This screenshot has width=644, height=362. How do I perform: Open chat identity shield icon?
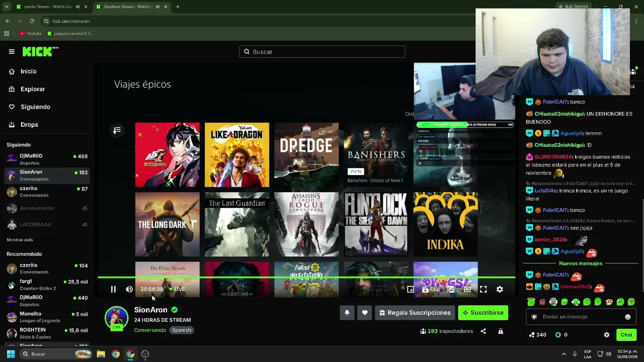pyautogui.click(x=534, y=317)
